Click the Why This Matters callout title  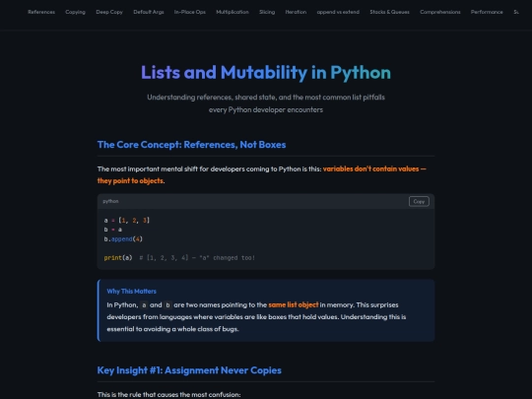tap(132, 291)
